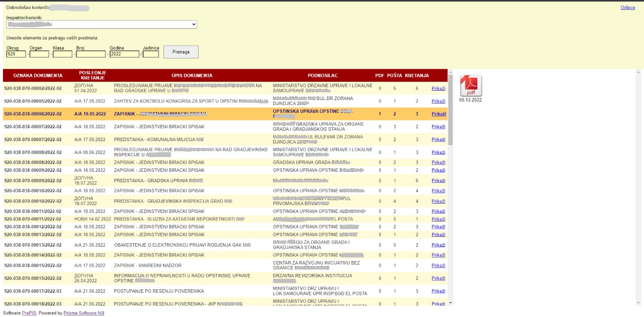Focus the Jedinica input field

pyautogui.click(x=151, y=54)
